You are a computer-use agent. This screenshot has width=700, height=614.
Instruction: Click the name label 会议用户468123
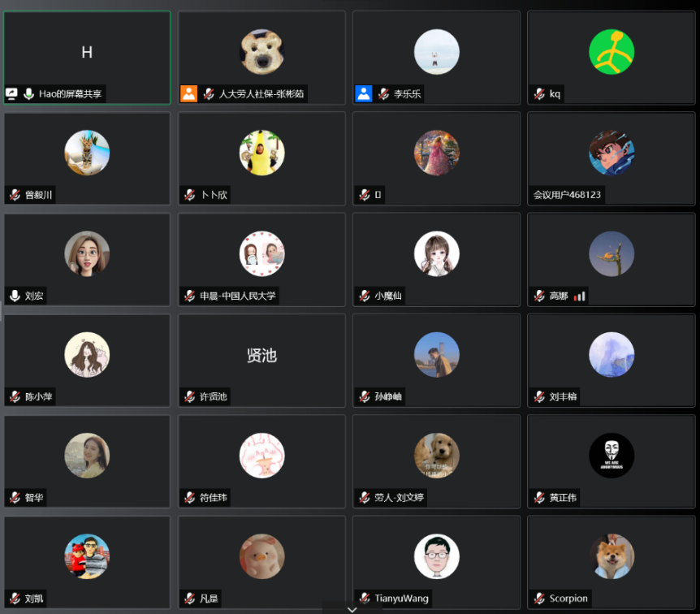tap(567, 195)
